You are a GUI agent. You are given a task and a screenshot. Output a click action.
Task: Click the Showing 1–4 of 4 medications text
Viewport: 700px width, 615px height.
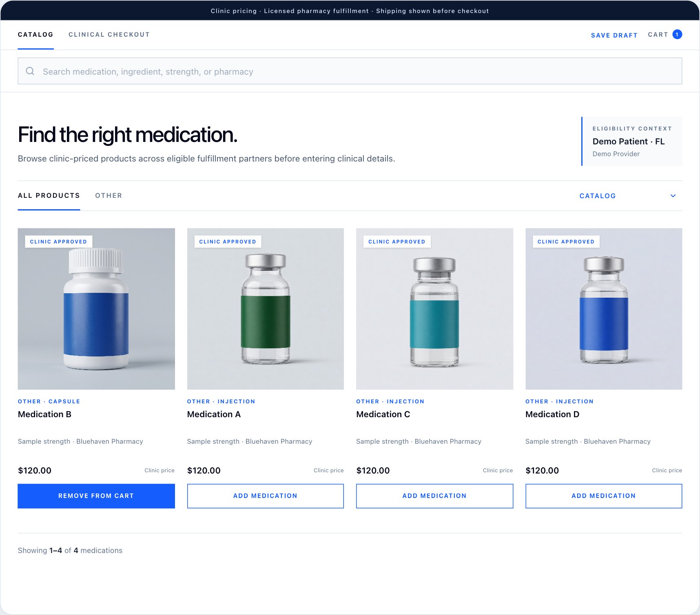pyautogui.click(x=70, y=551)
